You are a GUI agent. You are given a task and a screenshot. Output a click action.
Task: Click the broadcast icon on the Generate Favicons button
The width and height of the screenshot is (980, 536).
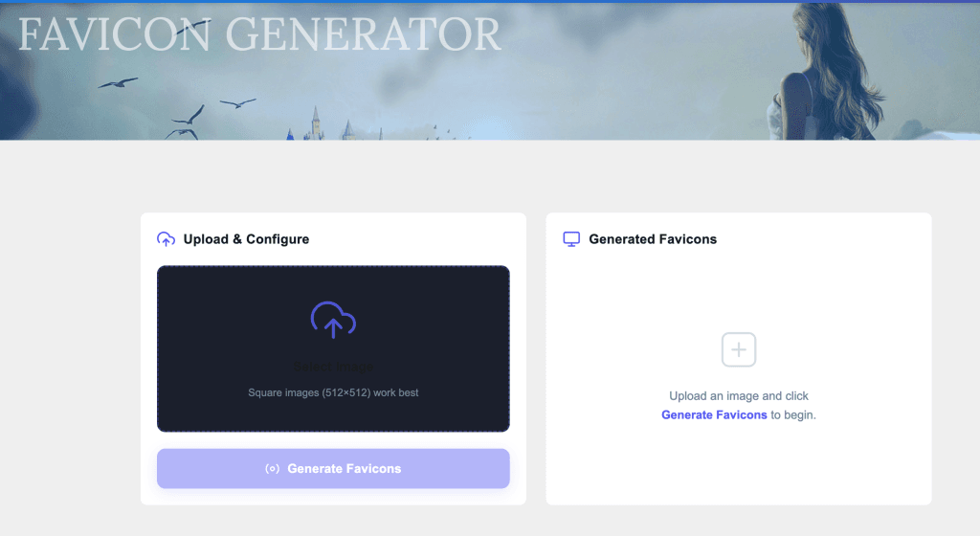(272, 469)
